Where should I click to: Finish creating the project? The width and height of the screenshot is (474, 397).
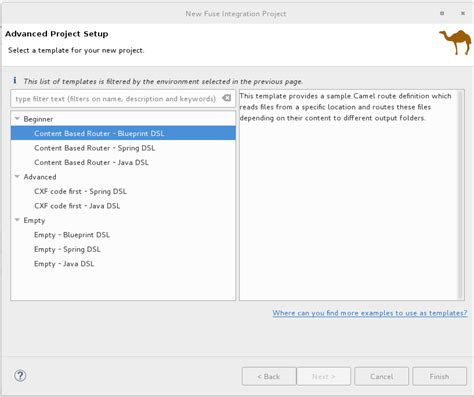pos(439,376)
